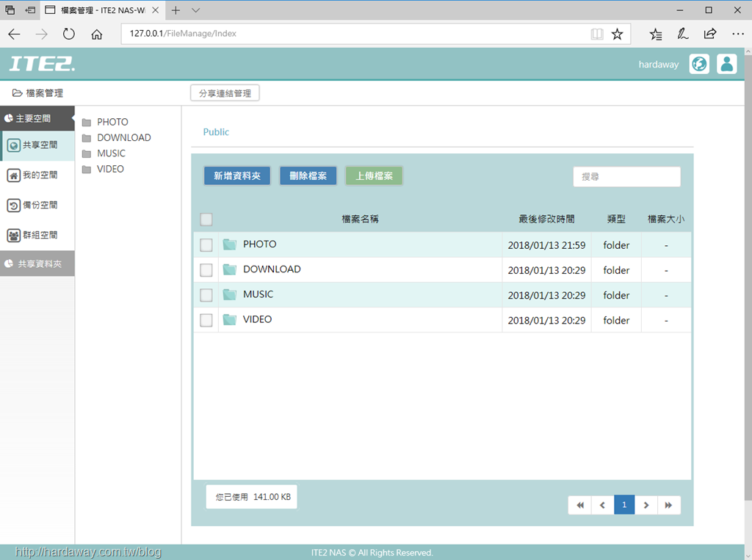The height and width of the screenshot is (560, 752).
Task: Click the Public breadcrumb link
Action: 216,132
